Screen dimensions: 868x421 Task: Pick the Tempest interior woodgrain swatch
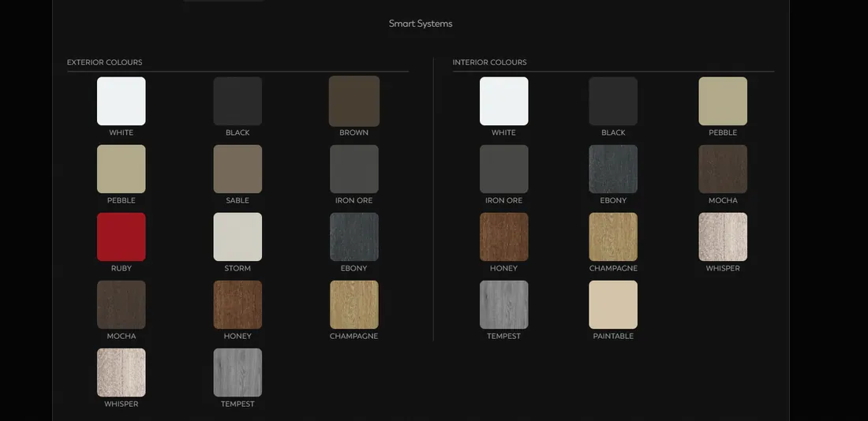503,305
